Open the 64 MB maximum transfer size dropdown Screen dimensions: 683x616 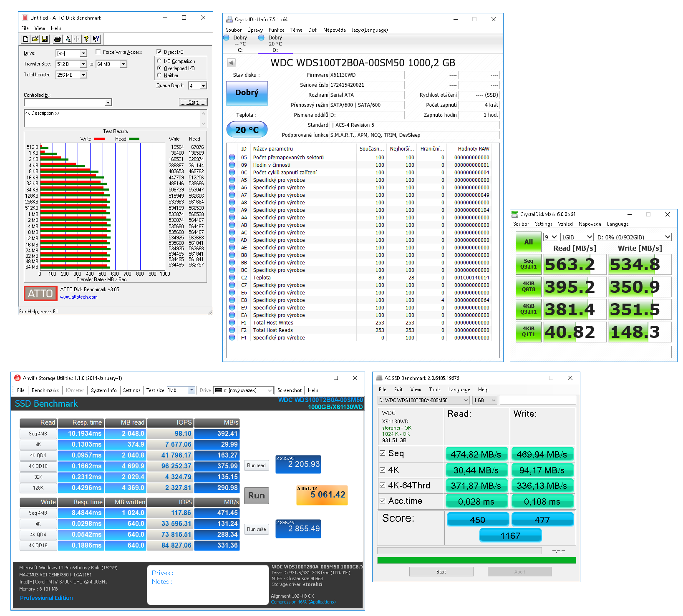click(123, 64)
